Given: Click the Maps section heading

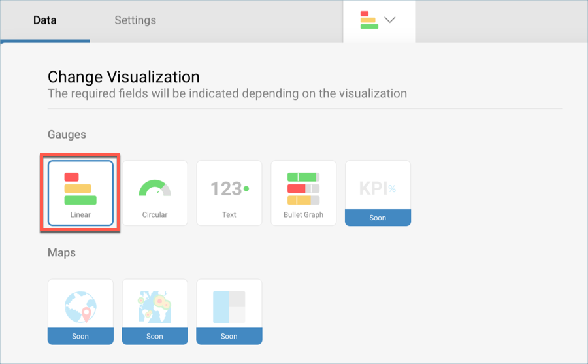Looking at the screenshot, I should (61, 253).
